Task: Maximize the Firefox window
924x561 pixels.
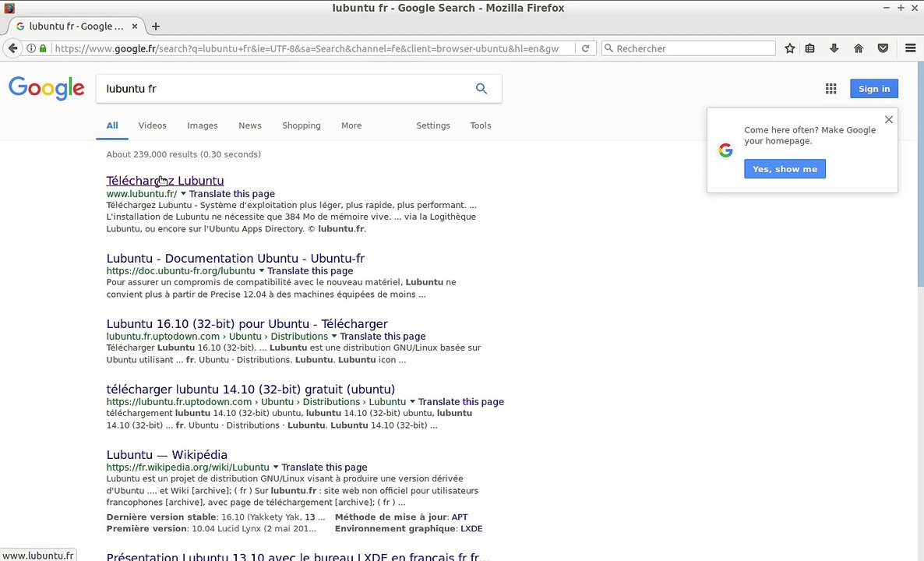Action: click(901, 8)
